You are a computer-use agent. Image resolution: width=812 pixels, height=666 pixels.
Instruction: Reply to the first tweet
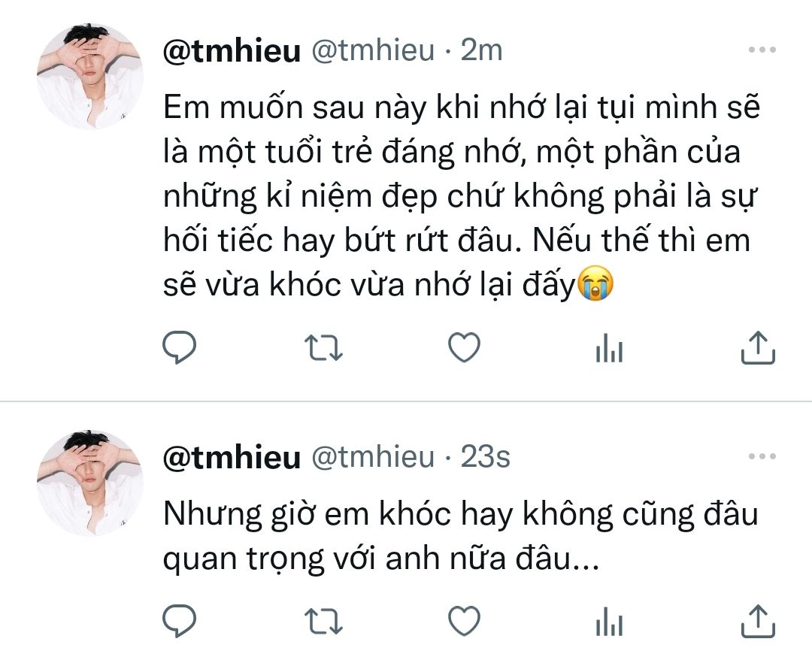179,347
